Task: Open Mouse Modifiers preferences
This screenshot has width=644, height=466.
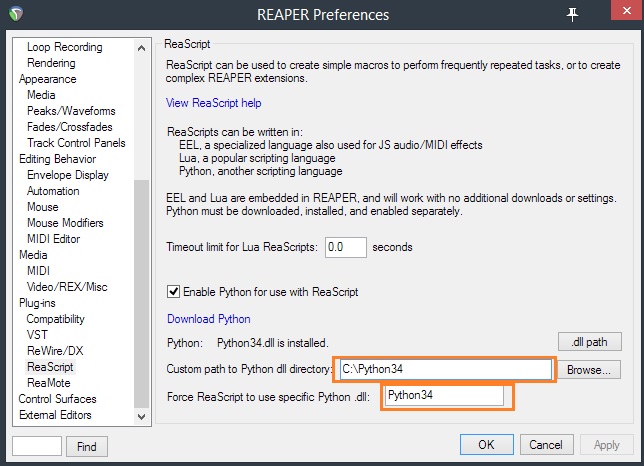Action: [65, 223]
